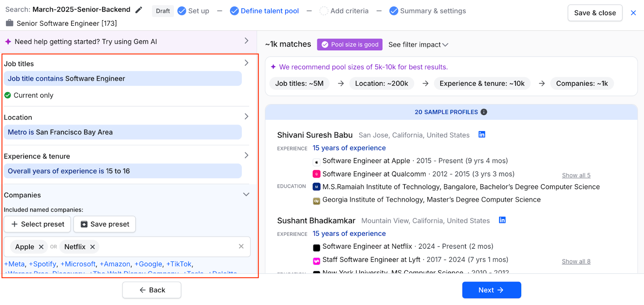644x305 pixels.
Task: Click the search name March-2025-Senior-Backend
Action: tap(81, 9)
